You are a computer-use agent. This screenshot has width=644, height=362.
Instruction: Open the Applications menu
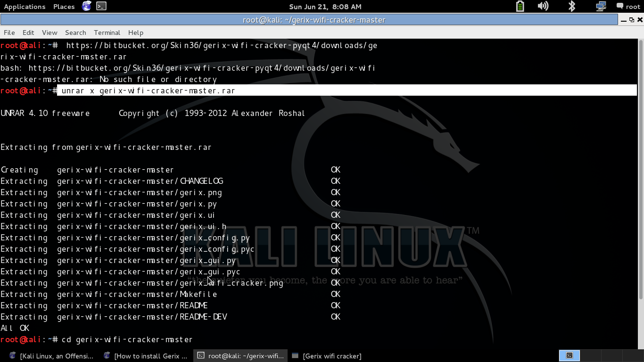pyautogui.click(x=25, y=7)
